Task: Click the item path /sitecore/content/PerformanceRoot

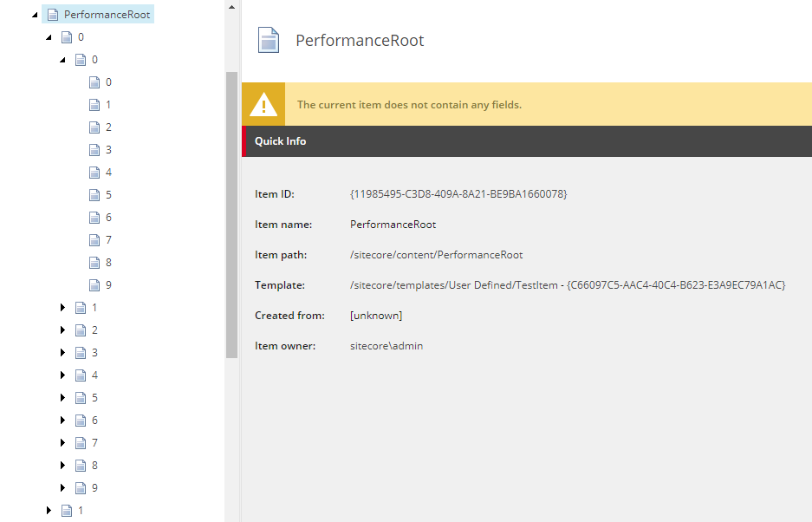Action: [x=437, y=255]
